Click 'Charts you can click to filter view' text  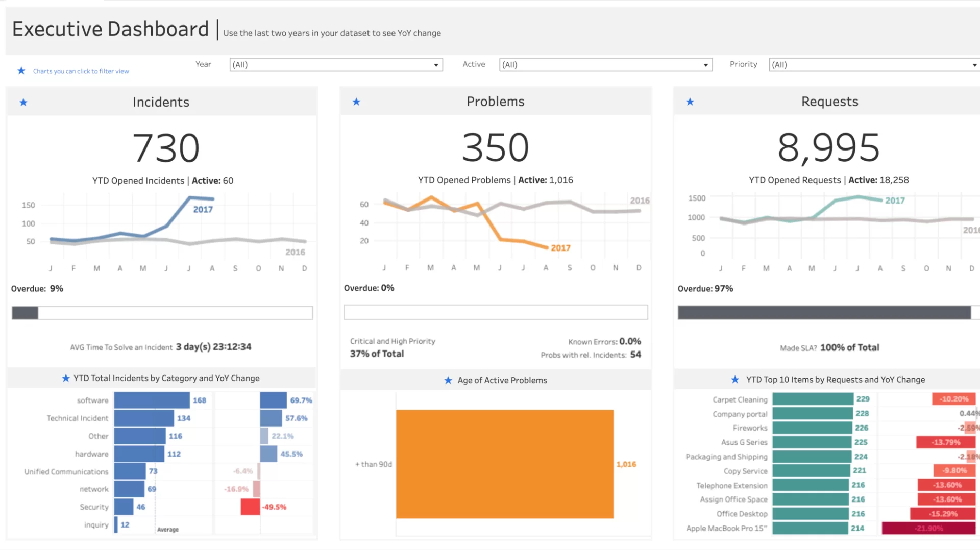[81, 71]
